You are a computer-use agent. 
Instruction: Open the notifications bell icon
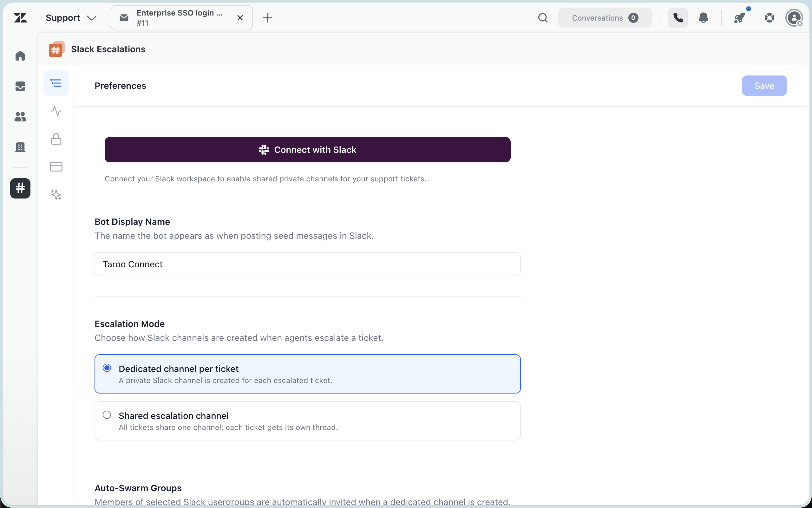point(704,18)
